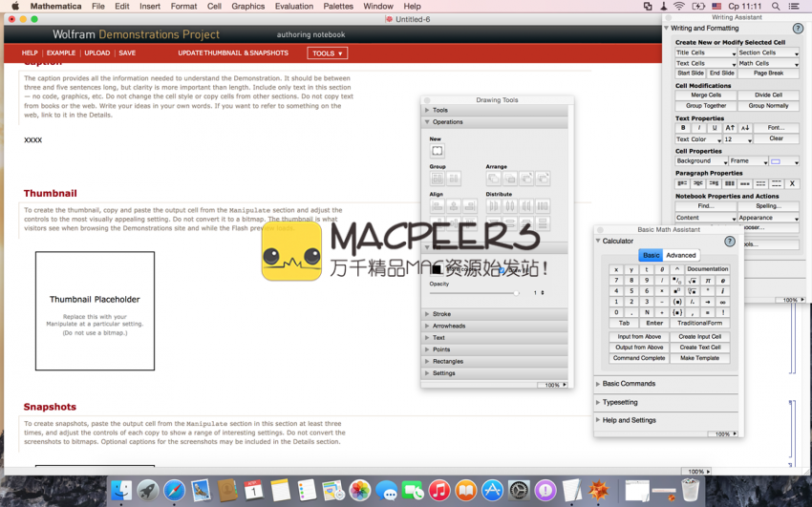Expand the Typesetting section

pos(598,403)
